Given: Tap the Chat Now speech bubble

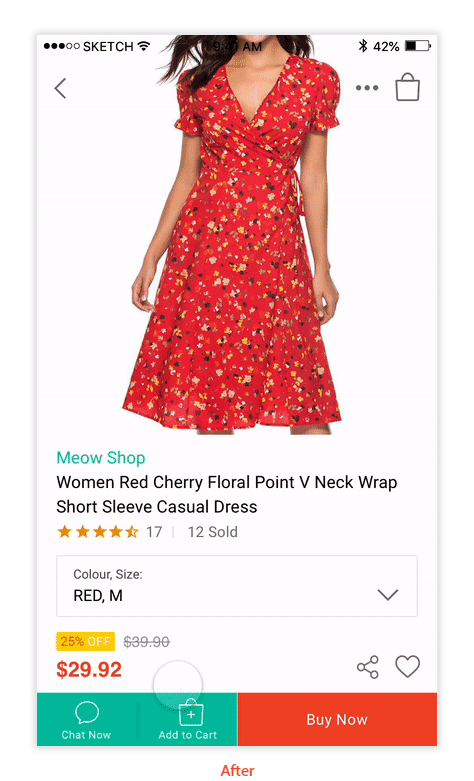Looking at the screenshot, I should click(x=87, y=713).
